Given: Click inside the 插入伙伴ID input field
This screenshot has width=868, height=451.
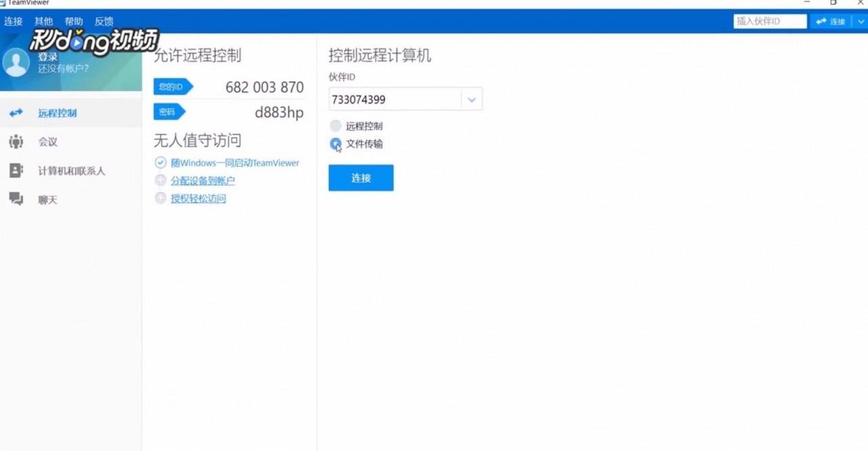Looking at the screenshot, I should (769, 21).
